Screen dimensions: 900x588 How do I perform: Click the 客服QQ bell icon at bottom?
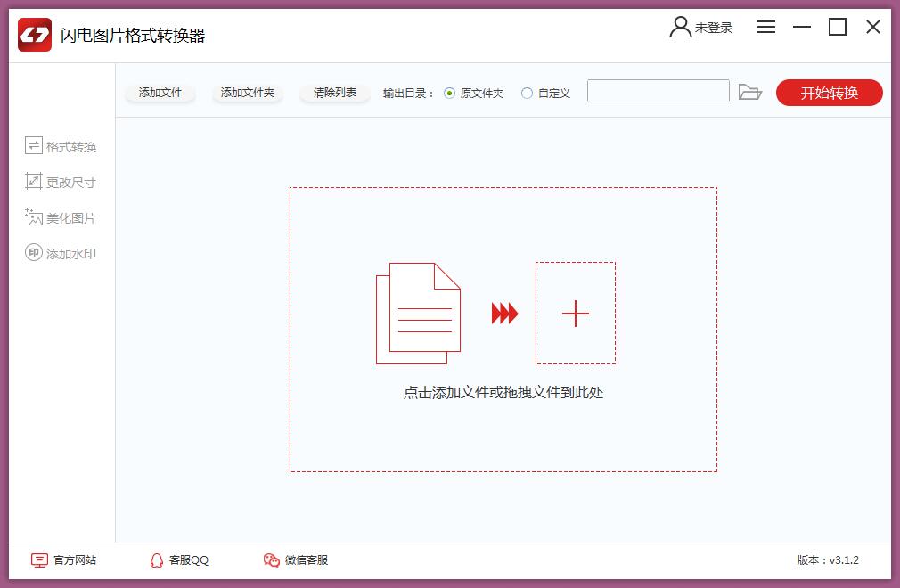pos(155,559)
